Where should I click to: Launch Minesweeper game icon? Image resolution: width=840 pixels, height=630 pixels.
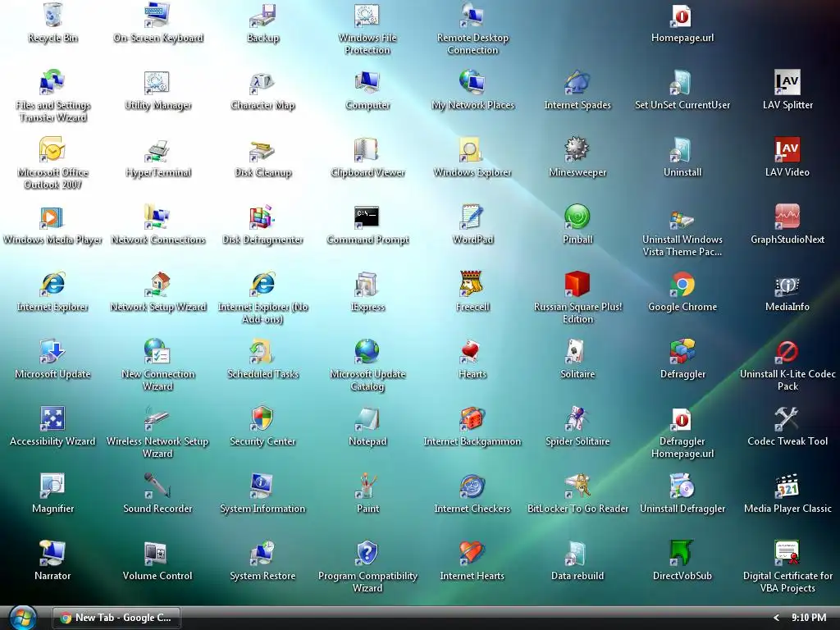click(577, 149)
